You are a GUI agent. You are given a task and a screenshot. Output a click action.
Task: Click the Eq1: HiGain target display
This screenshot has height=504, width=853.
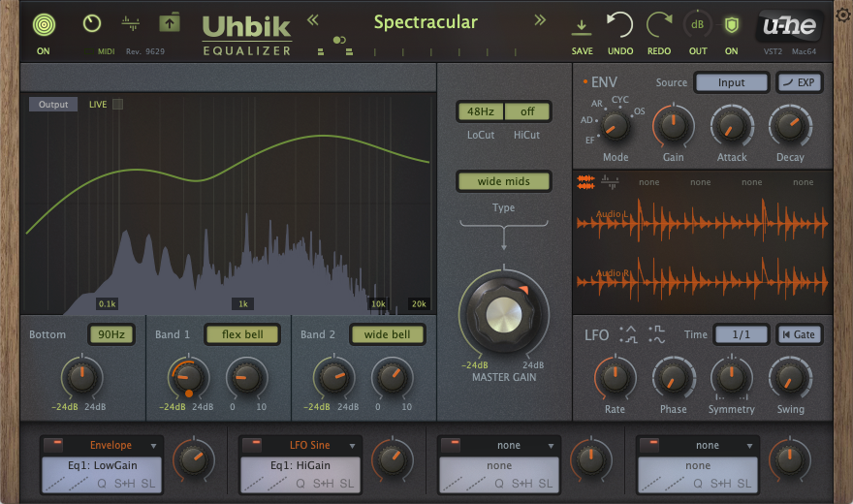click(300, 465)
